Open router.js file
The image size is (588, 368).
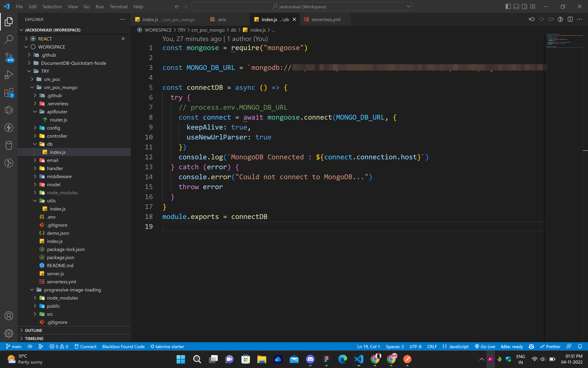pos(74,120)
